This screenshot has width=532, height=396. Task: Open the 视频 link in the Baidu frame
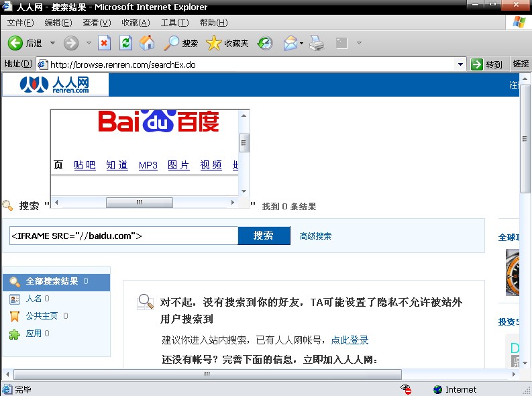211,165
